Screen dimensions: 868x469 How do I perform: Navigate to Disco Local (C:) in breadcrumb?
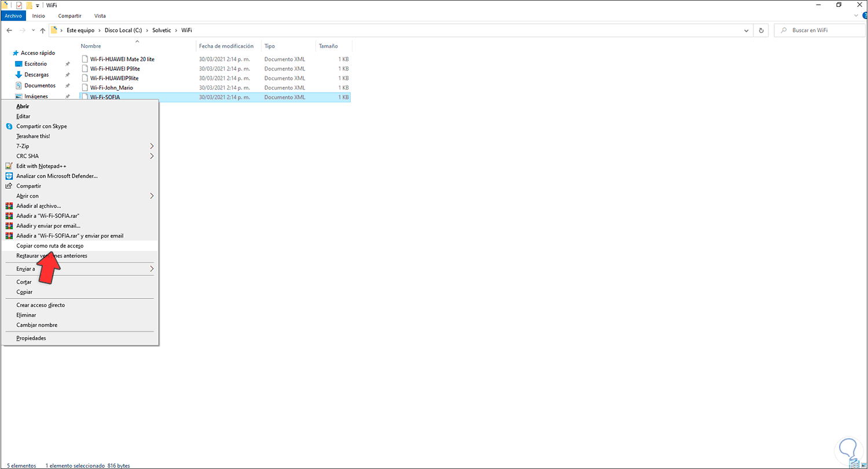coord(123,30)
